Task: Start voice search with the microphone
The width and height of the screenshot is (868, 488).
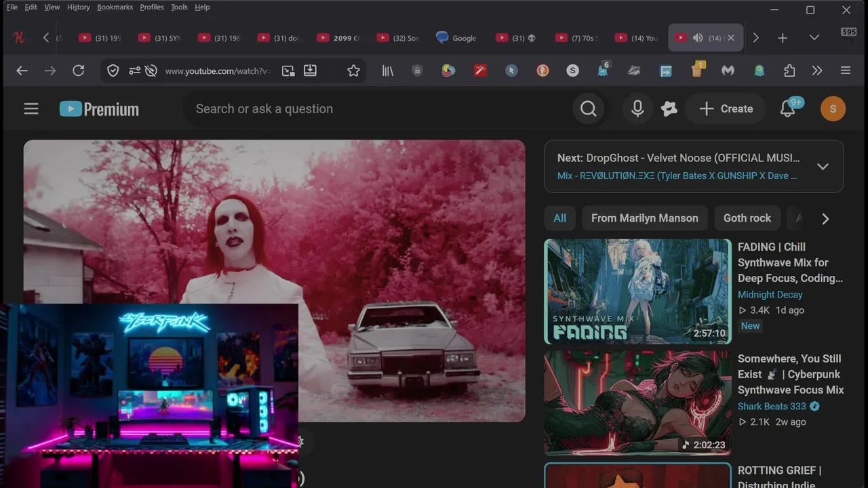Action: (x=637, y=108)
